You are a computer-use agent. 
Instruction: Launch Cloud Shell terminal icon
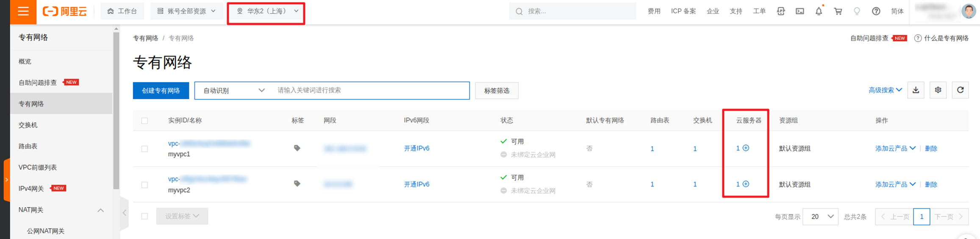[800, 11]
